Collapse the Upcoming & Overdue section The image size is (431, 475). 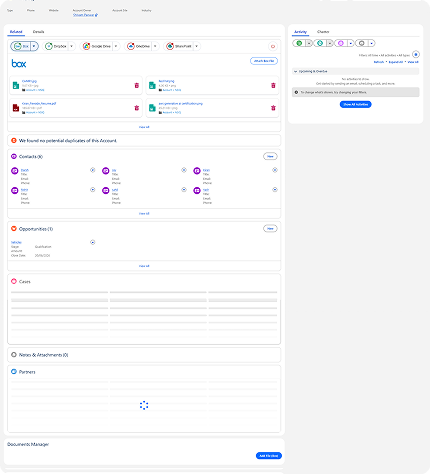coord(295,71)
